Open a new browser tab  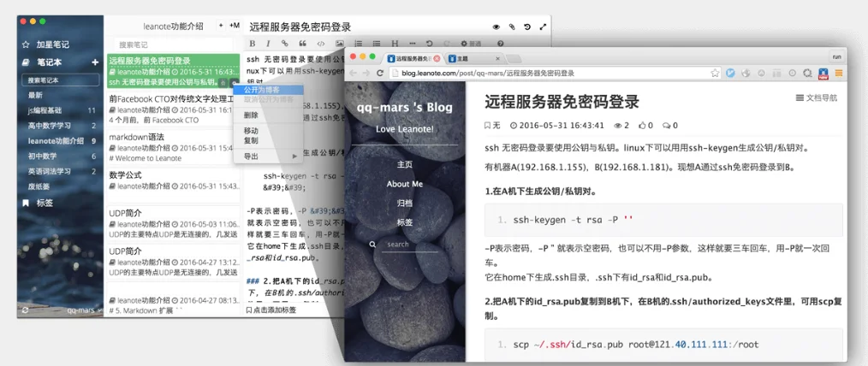click(x=513, y=59)
